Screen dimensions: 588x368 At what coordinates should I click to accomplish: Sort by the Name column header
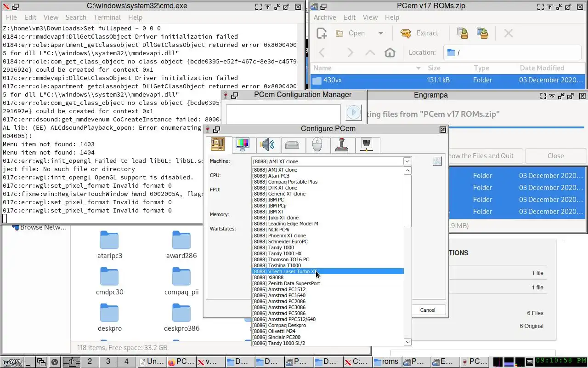(367, 68)
